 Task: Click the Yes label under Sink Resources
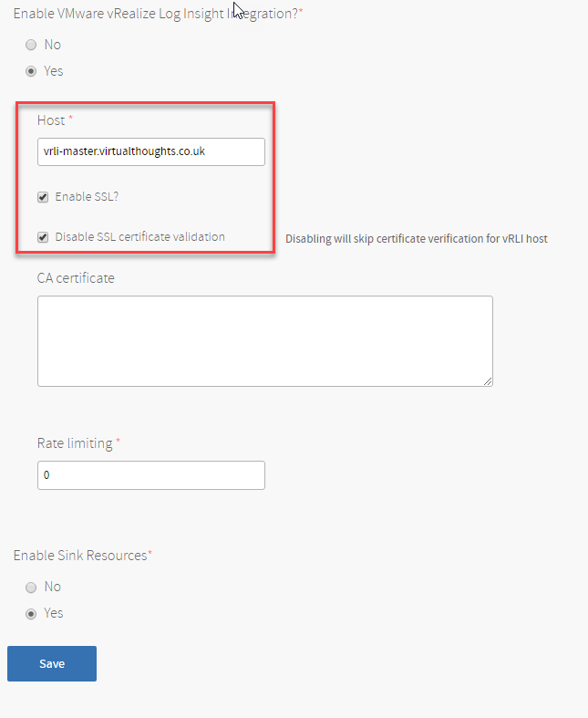pyautogui.click(x=54, y=613)
